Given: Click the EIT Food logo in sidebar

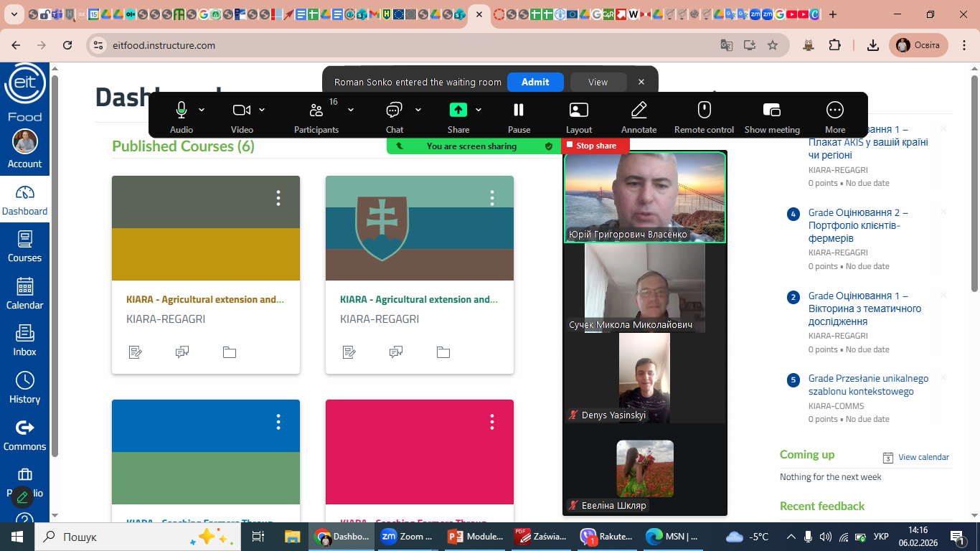Looking at the screenshot, I should tap(25, 92).
